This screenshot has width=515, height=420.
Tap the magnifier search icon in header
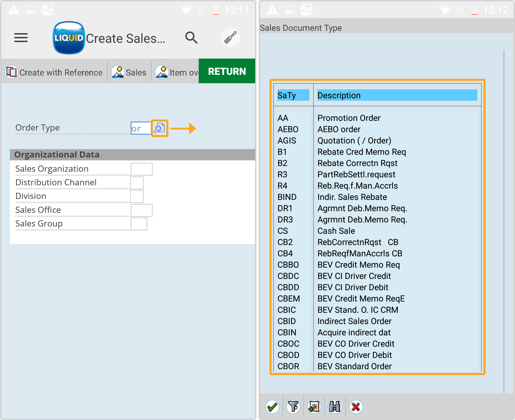point(191,38)
